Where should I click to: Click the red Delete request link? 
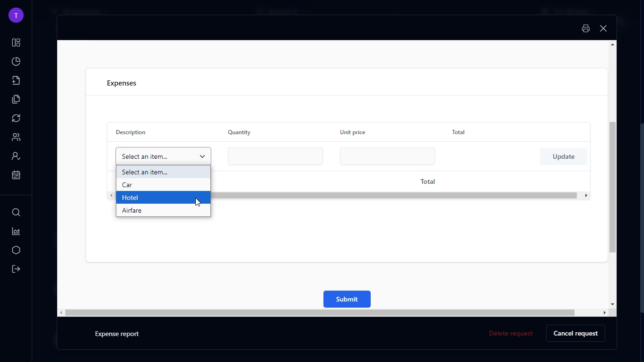[511, 333]
